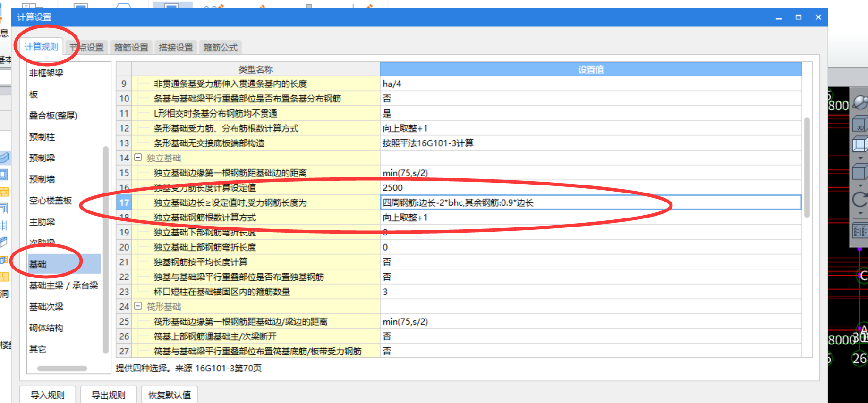Collapse the 独立基础 group
This screenshot has height=403, width=868.
pos(138,158)
